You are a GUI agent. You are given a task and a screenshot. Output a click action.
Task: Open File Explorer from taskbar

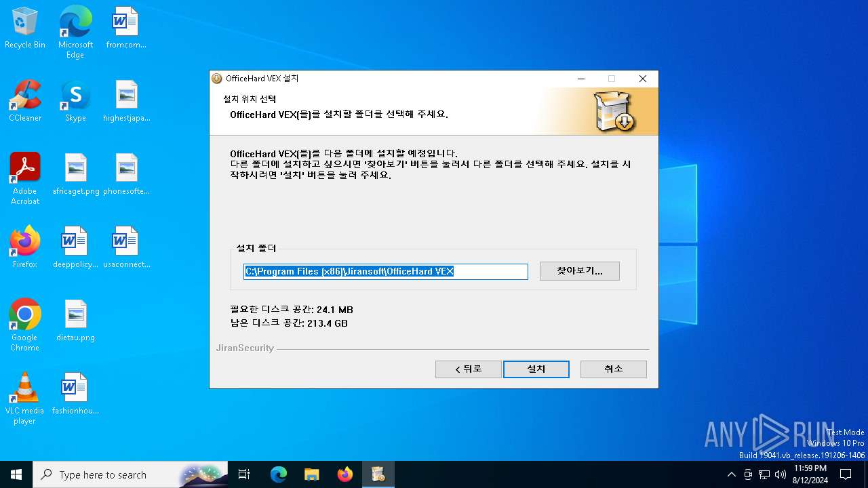click(x=311, y=474)
